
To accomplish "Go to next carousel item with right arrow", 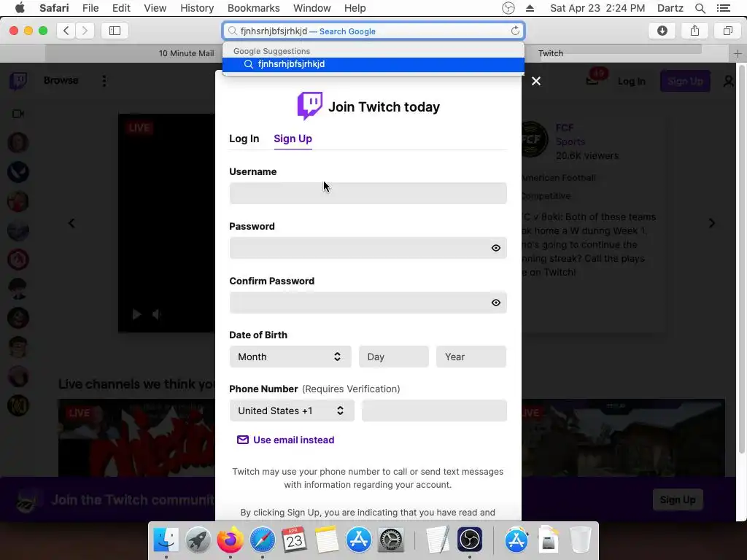I will coord(712,223).
